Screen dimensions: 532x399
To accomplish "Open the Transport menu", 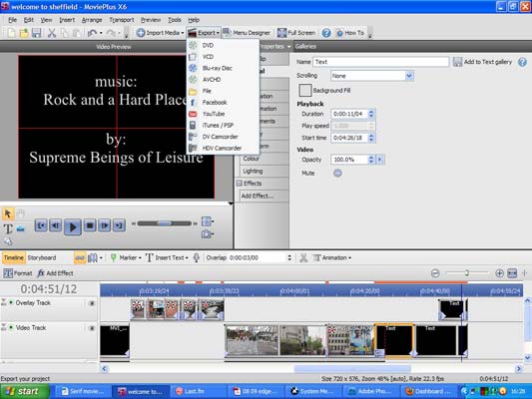I will pyautogui.click(x=122, y=20).
